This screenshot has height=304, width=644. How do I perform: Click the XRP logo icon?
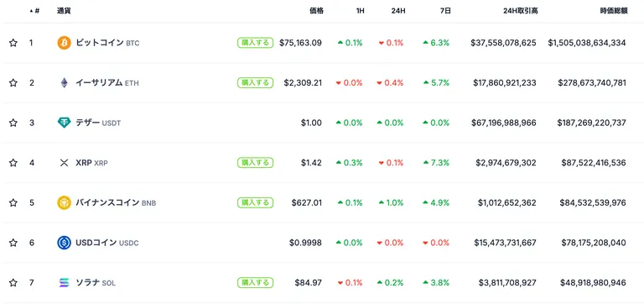click(64, 163)
